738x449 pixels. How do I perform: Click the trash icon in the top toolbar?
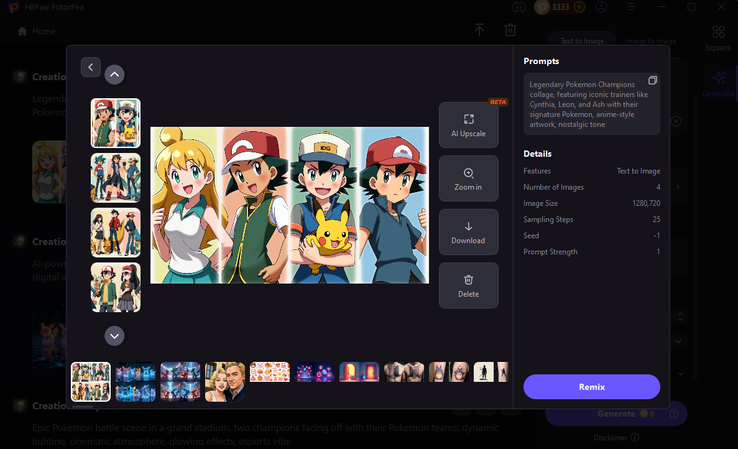pos(510,30)
